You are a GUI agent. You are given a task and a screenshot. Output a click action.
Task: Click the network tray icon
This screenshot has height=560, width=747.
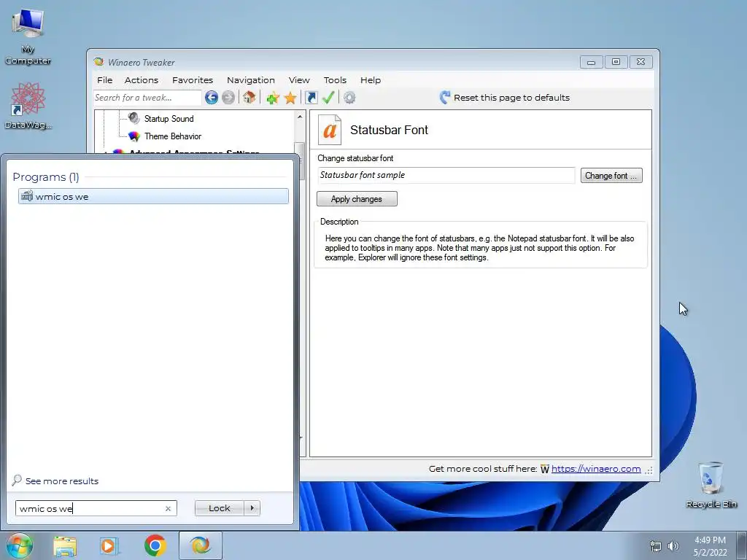(656, 546)
